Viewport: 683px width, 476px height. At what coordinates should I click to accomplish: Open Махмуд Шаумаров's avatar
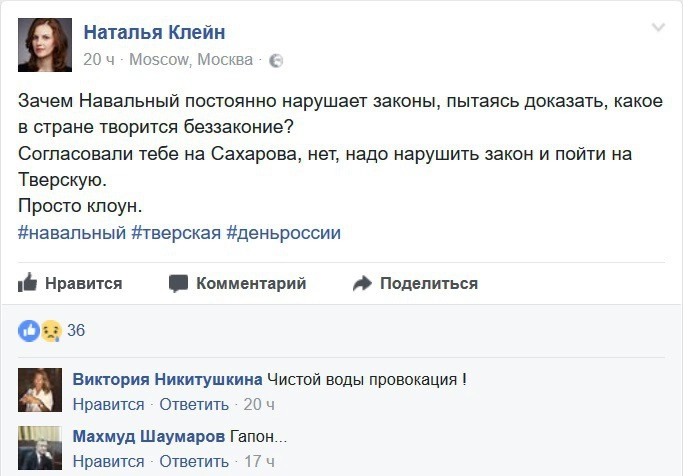pyautogui.click(x=40, y=448)
